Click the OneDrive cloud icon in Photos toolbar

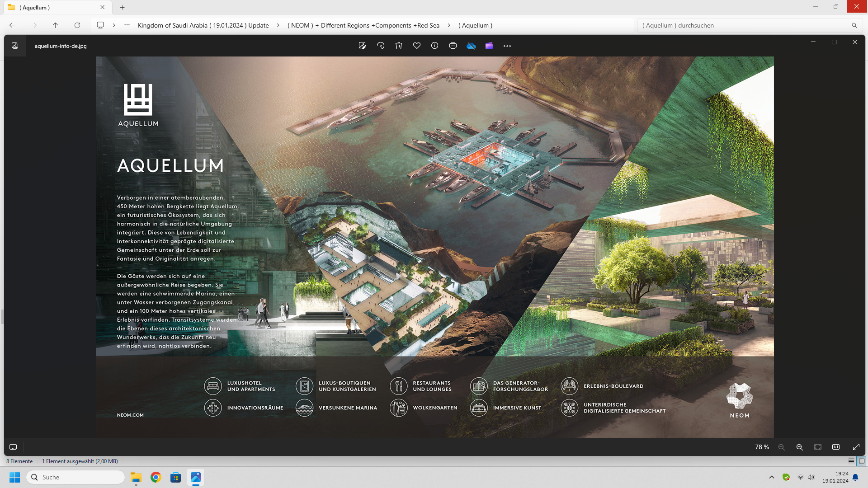pyautogui.click(x=471, y=46)
